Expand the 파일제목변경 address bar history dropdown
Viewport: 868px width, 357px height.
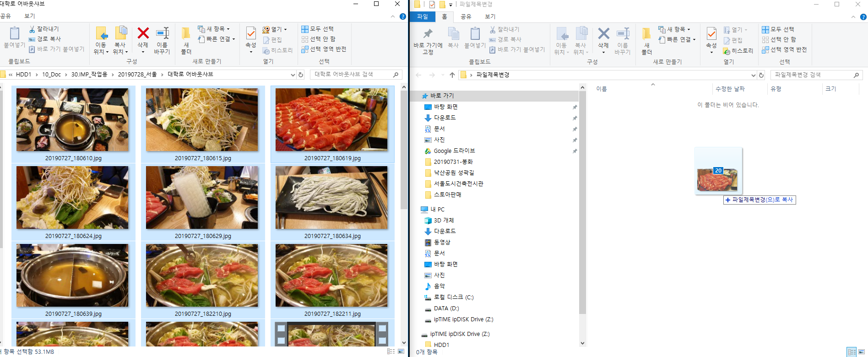tap(754, 75)
